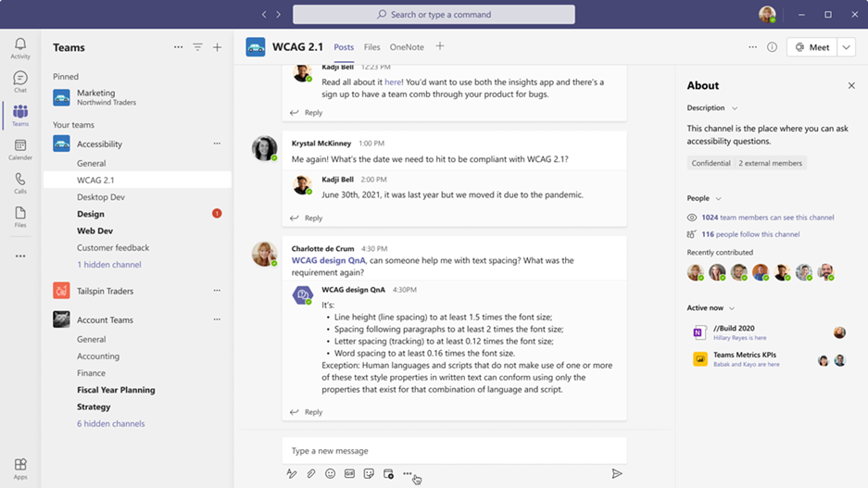Viewport: 868px width, 488px height.
Task: Click in the new message box
Action: coord(455,450)
